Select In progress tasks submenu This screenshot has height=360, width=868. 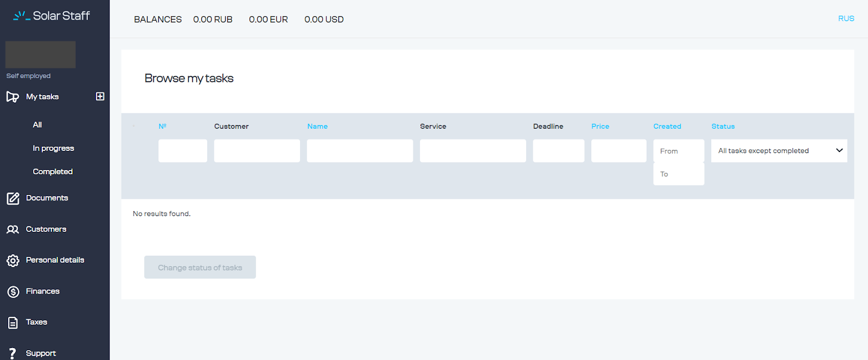(x=53, y=148)
